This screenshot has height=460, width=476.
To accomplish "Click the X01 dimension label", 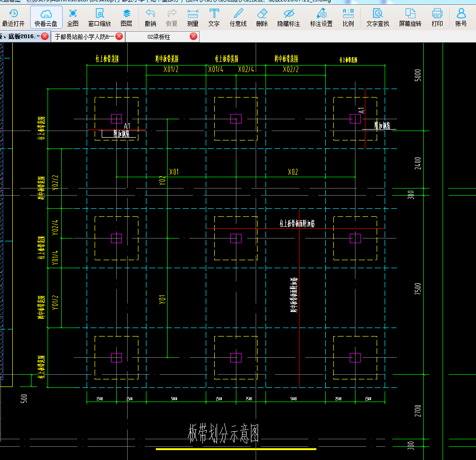I will click(x=174, y=172).
